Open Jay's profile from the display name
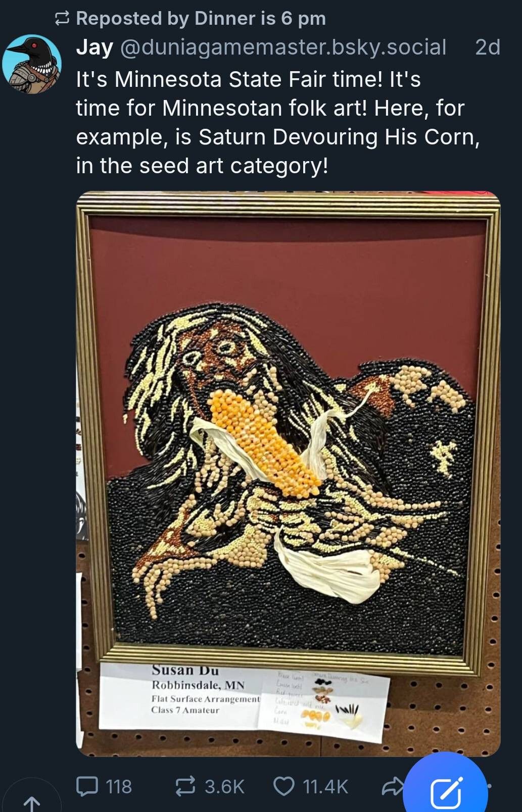 (x=94, y=47)
